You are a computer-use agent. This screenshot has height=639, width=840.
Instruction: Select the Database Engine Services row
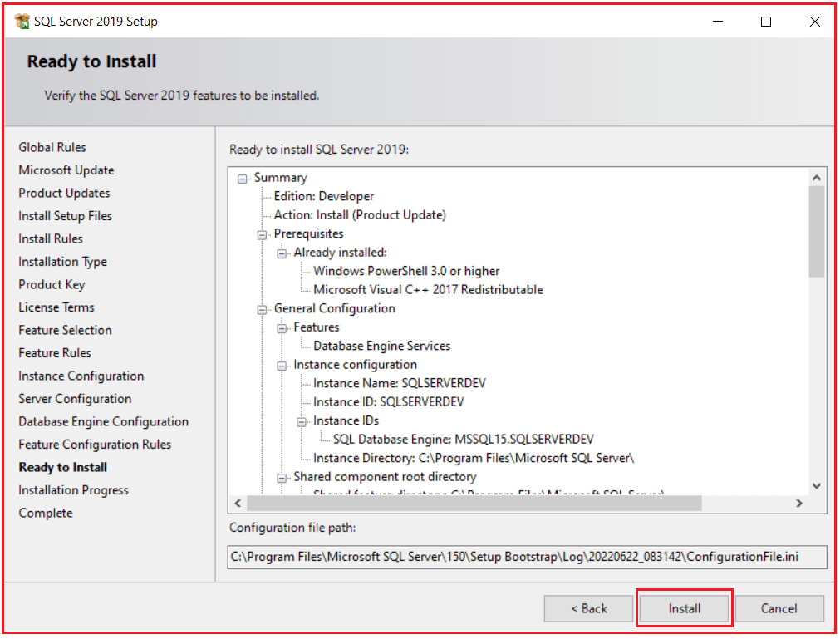pos(382,346)
